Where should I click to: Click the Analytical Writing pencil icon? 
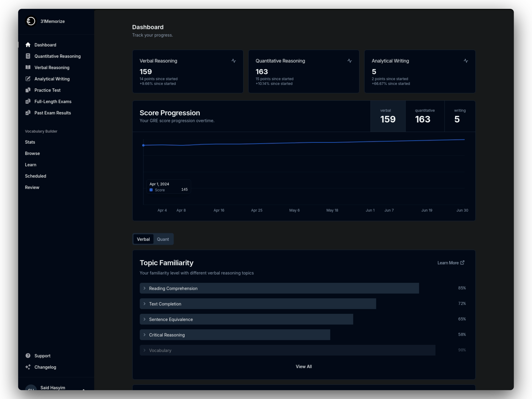click(28, 79)
